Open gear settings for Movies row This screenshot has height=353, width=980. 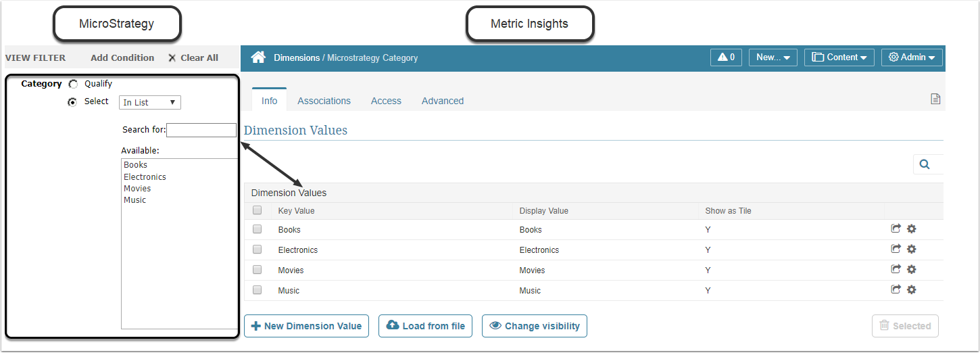(911, 269)
